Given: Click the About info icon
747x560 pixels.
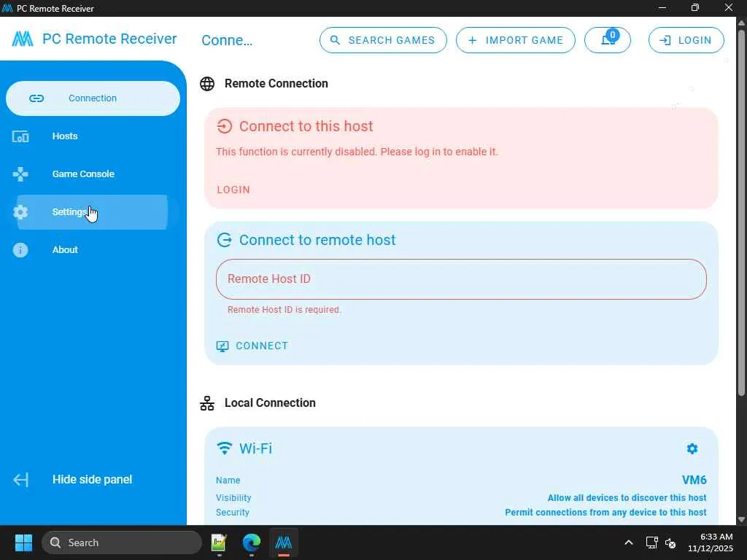Looking at the screenshot, I should pyautogui.click(x=20, y=250).
